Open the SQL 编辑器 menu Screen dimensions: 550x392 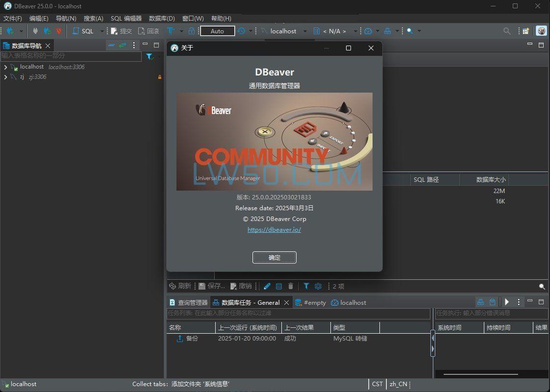[126, 18]
